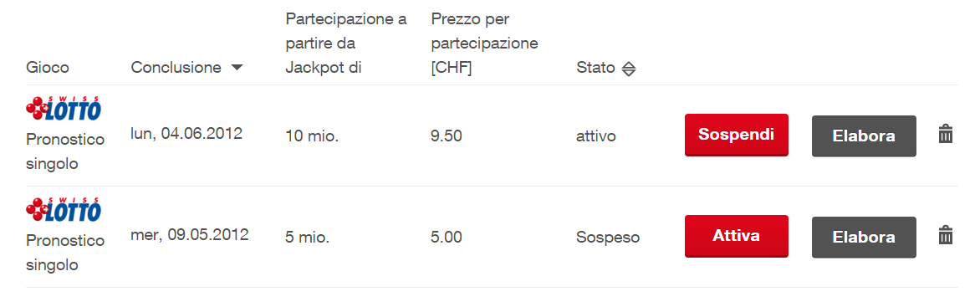Click the attivo status text
Screen dimensions: 980x307
click(x=595, y=136)
